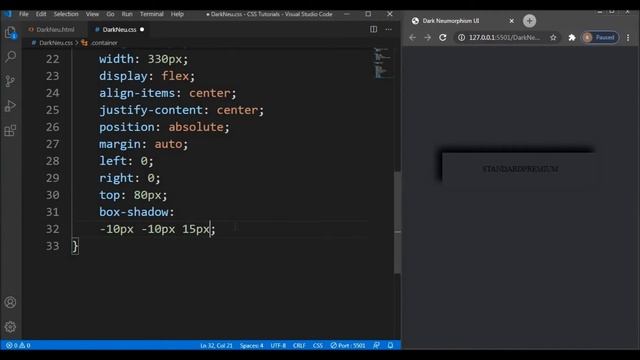The width and height of the screenshot is (640, 360).
Task: Open a new tab in Chrome
Action: click(x=529, y=21)
